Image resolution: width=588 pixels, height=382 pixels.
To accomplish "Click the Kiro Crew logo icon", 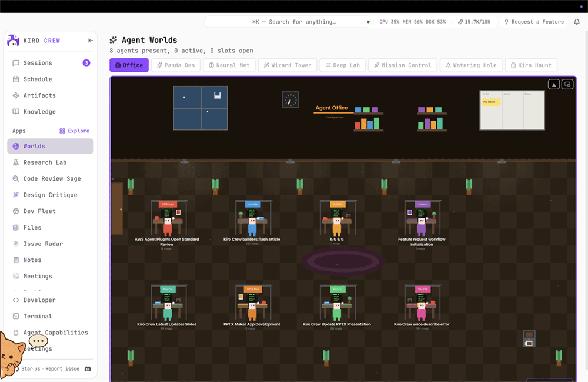I will (x=13, y=41).
